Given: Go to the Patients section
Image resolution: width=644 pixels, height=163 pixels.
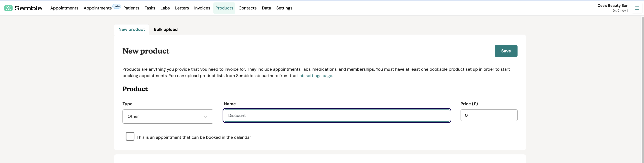Looking at the screenshot, I should [131, 8].
